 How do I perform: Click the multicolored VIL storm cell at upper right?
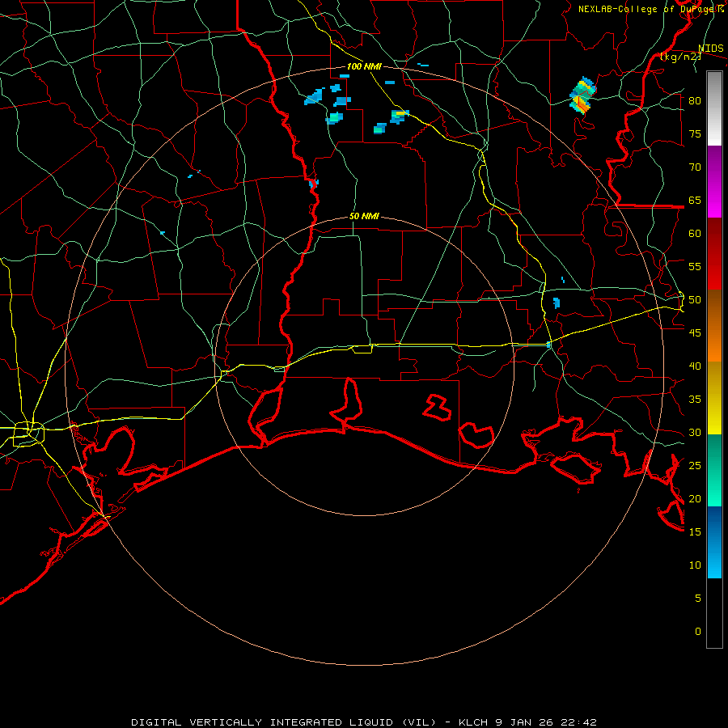582,95
